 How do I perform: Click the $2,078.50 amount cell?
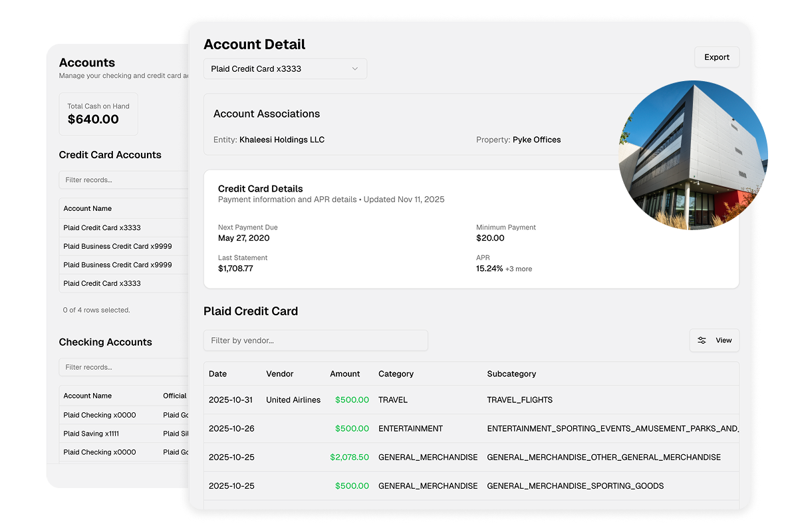[350, 458]
